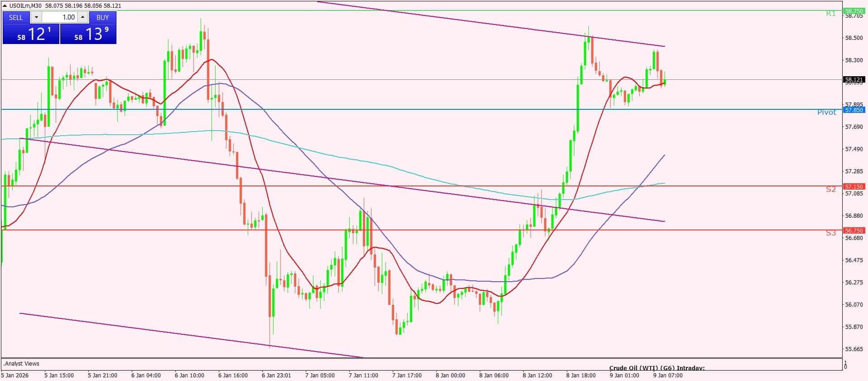The height and width of the screenshot is (381, 868).
Task: Click the sell price 58 12 panel
Action: [x=31, y=34]
